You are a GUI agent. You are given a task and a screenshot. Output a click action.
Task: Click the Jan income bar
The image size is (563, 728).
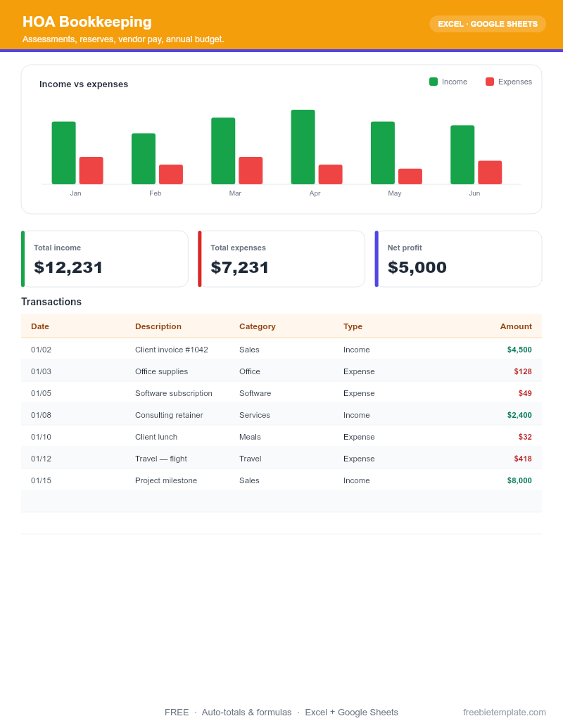pos(63,153)
